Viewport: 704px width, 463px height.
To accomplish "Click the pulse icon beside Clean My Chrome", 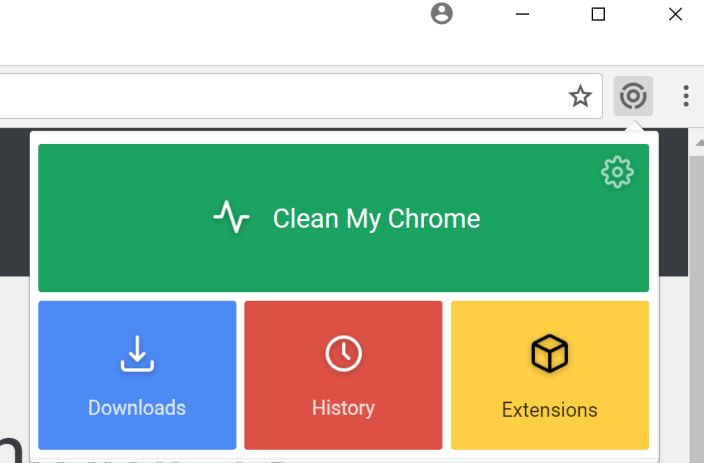I will tap(231, 217).
